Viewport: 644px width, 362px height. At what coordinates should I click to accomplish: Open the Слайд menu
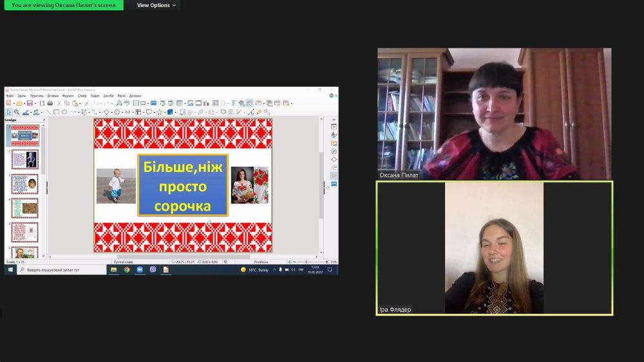pos(82,96)
